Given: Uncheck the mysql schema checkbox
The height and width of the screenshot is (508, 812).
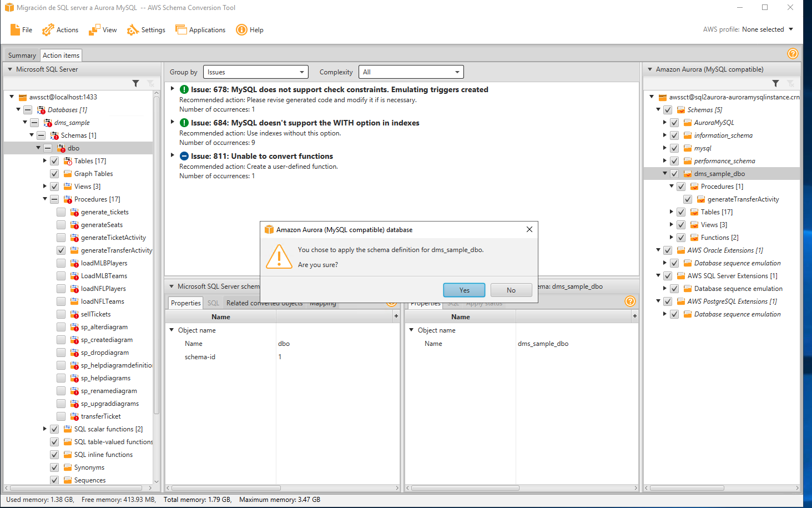Looking at the screenshot, I should 674,148.
